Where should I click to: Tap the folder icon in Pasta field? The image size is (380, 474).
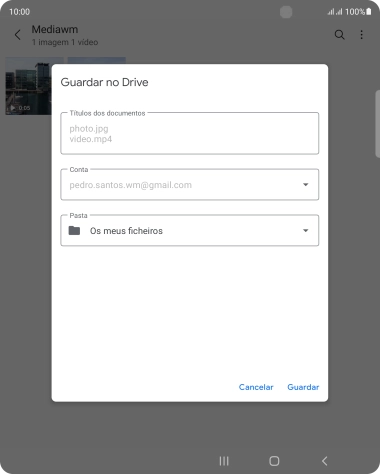(x=74, y=230)
